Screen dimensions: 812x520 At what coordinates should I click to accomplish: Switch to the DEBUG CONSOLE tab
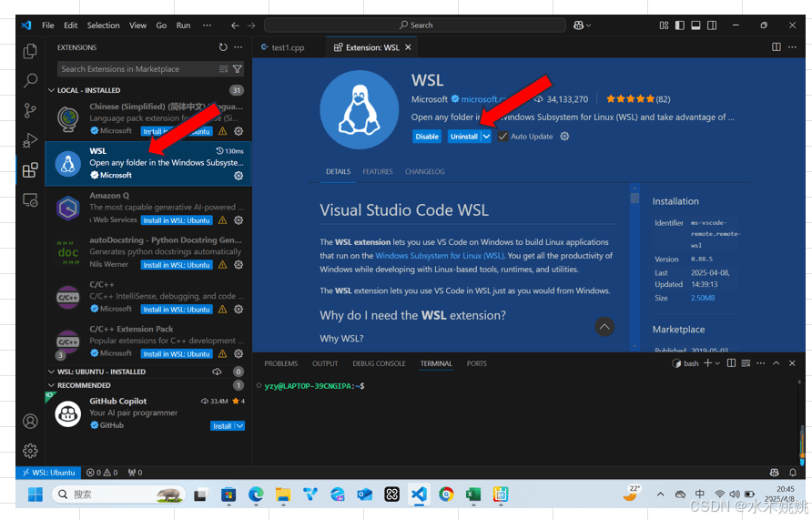point(379,363)
